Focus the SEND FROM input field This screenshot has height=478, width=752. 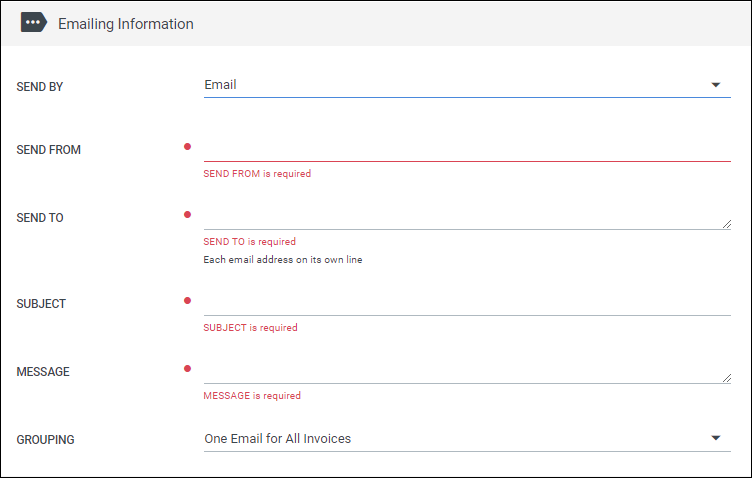pos(466,148)
